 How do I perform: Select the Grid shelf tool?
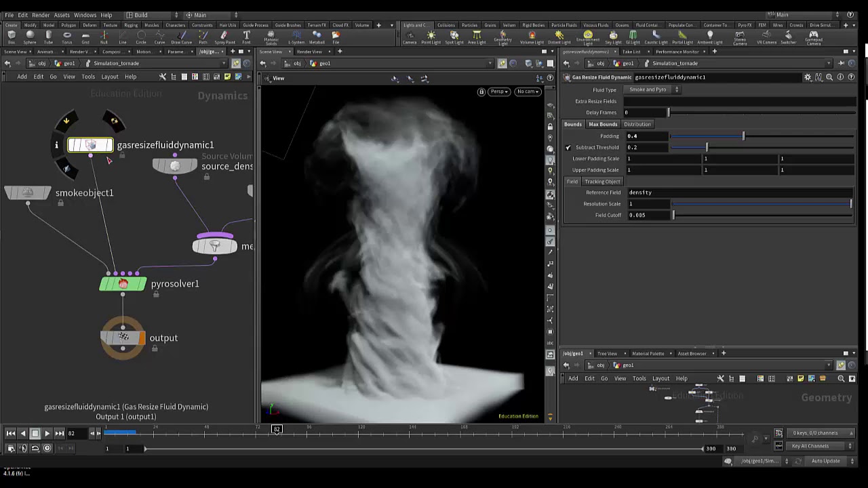[85, 37]
